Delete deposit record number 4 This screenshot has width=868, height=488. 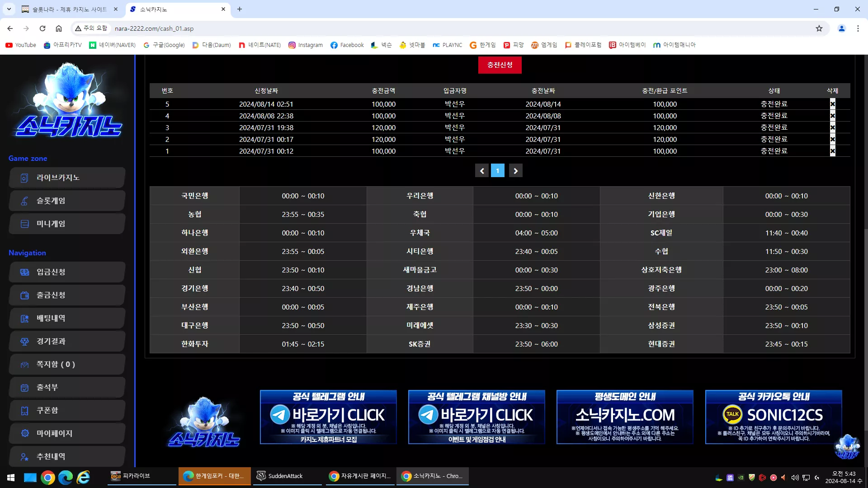832,116
